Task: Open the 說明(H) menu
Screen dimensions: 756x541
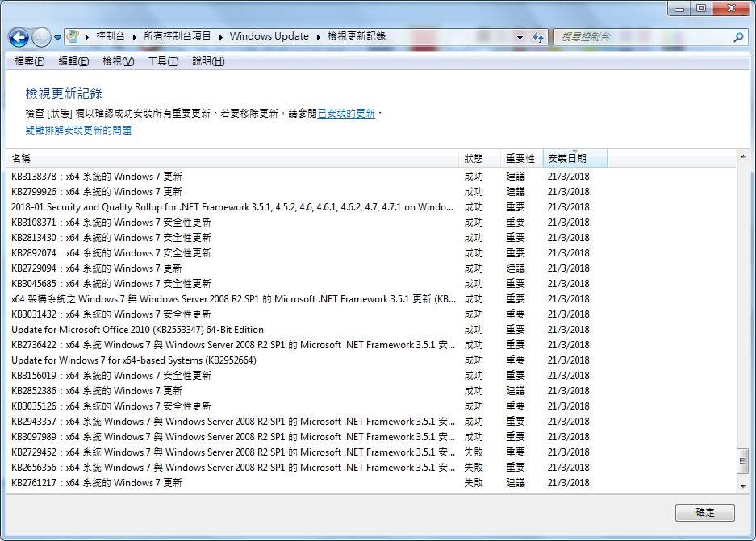Action: (x=208, y=61)
